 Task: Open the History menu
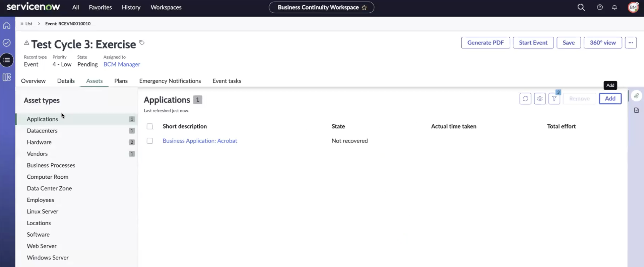[x=131, y=7]
